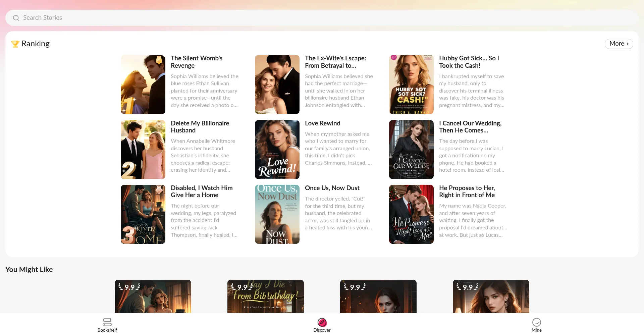Select the Discover compass icon
This screenshot has width=644, height=333.
(x=322, y=322)
